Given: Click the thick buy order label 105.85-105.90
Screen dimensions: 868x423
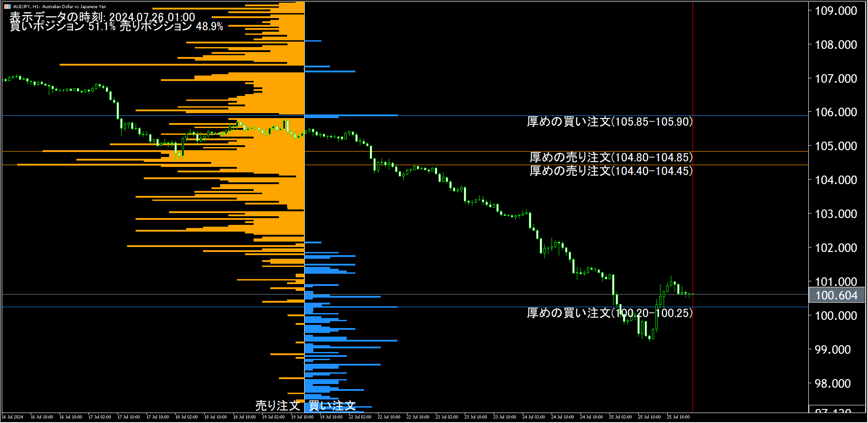Looking at the screenshot, I should (610, 122).
